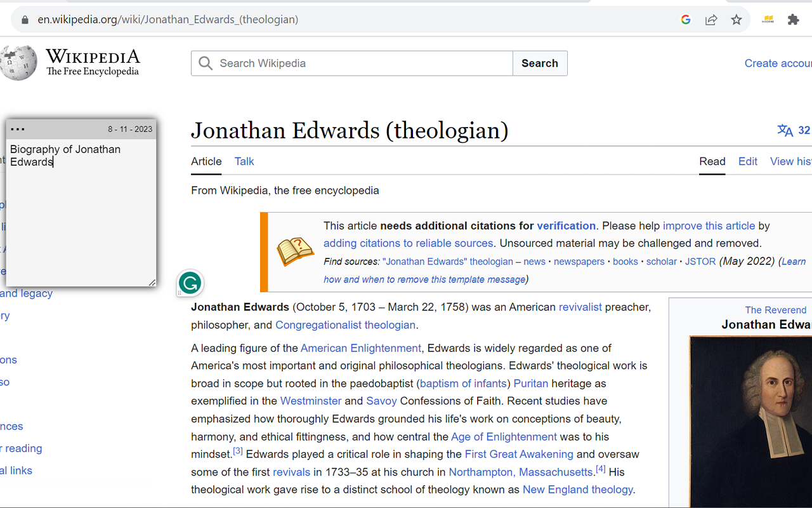Open the Create account link
The image size is (812, 508).
[778, 63]
